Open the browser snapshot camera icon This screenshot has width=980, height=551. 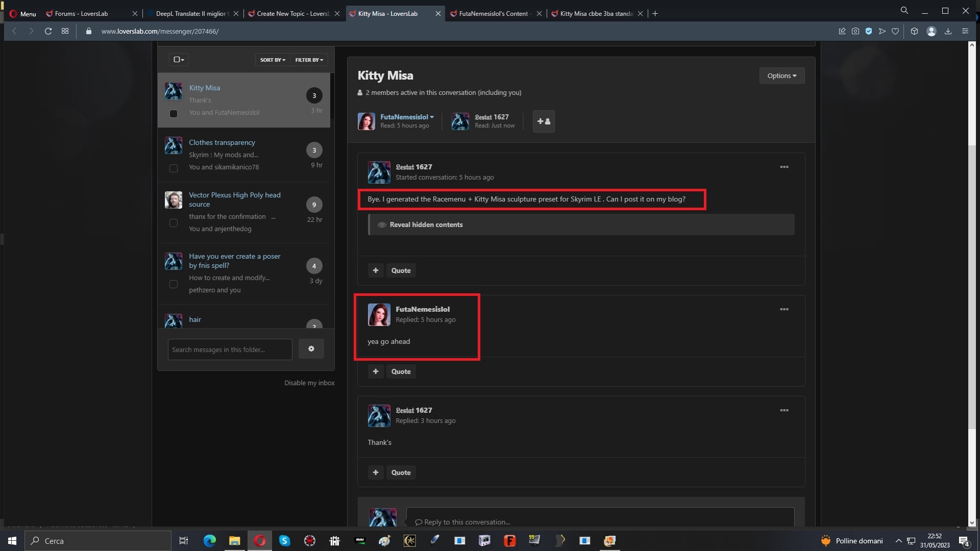855,31
